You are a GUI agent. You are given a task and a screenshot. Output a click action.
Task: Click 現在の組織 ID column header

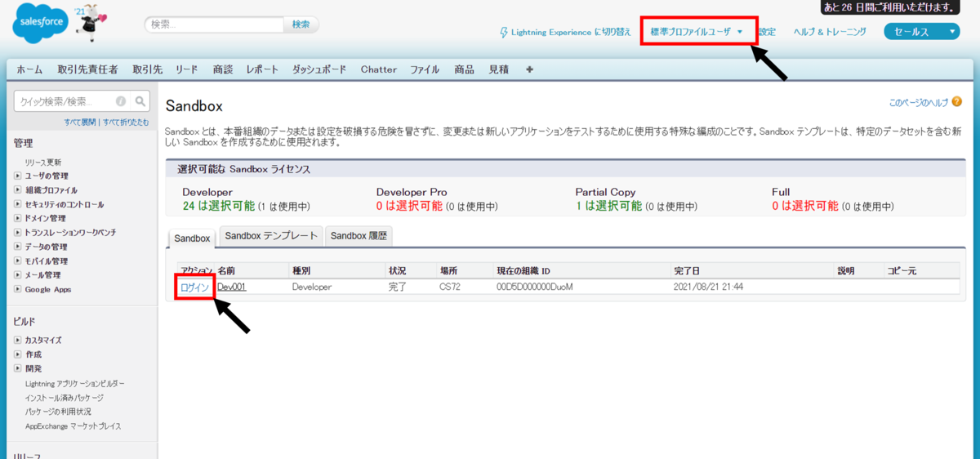[523, 270]
